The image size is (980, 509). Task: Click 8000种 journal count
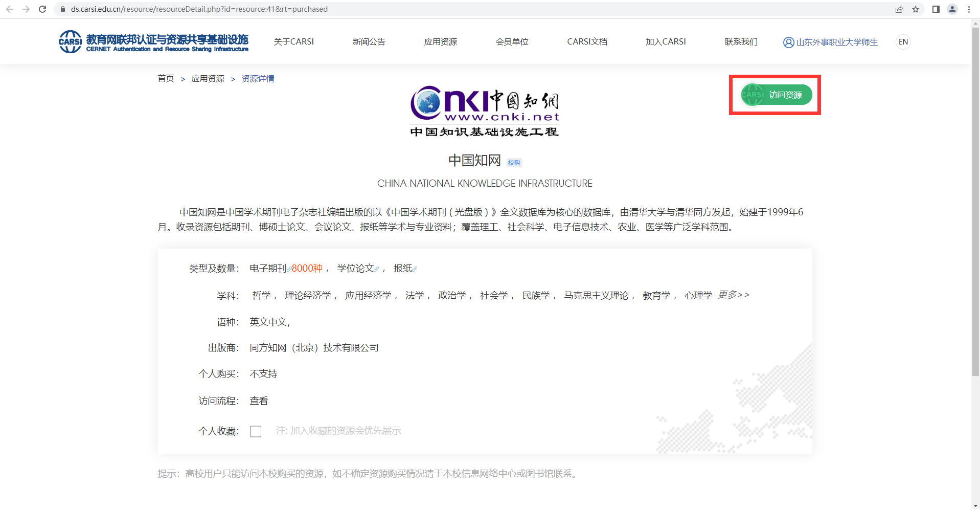(x=307, y=269)
